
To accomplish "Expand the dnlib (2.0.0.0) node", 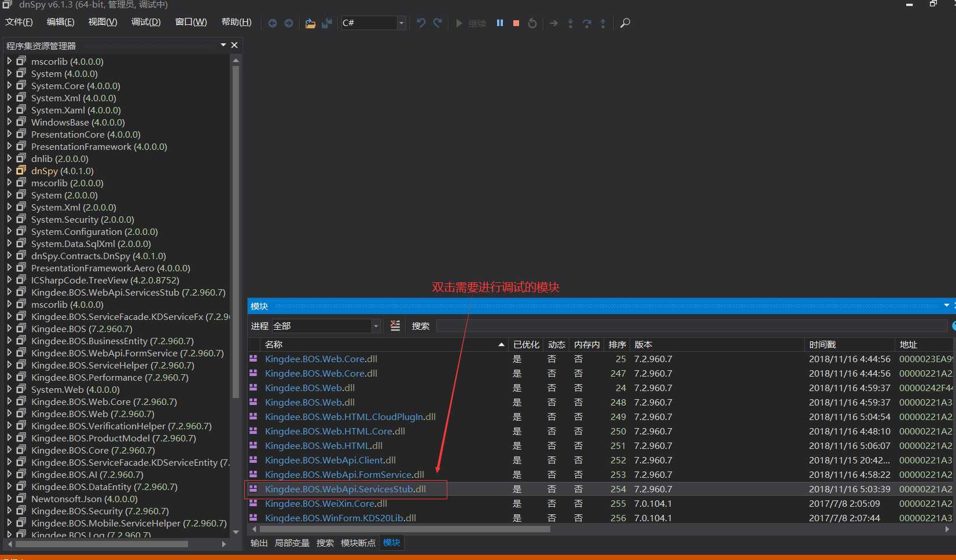I will [9, 158].
